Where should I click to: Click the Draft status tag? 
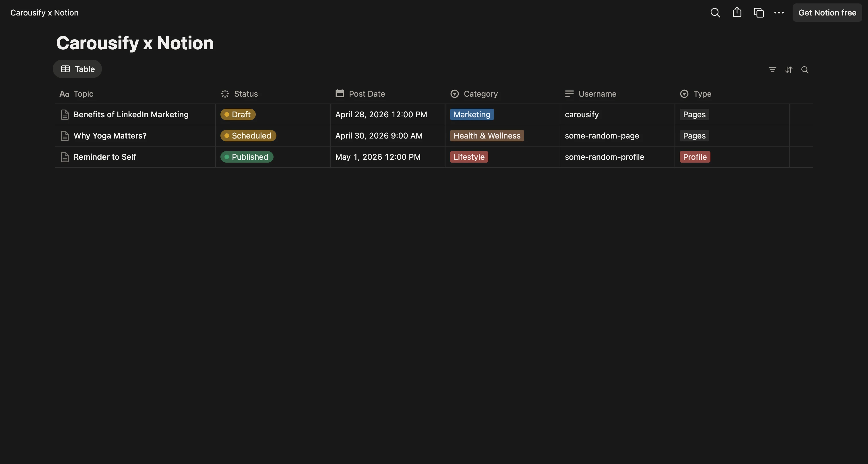point(238,114)
